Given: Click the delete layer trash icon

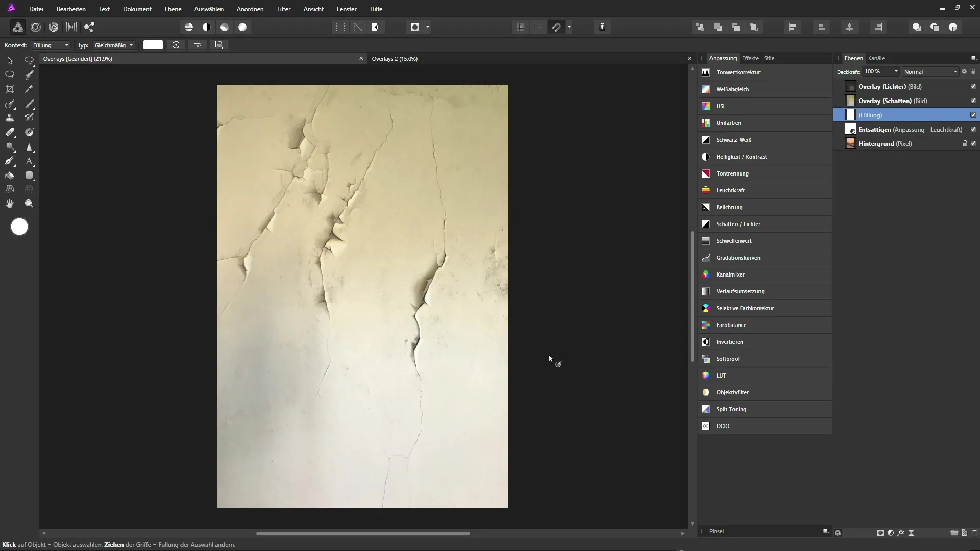Looking at the screenshot, I should (x=974, y=533).
